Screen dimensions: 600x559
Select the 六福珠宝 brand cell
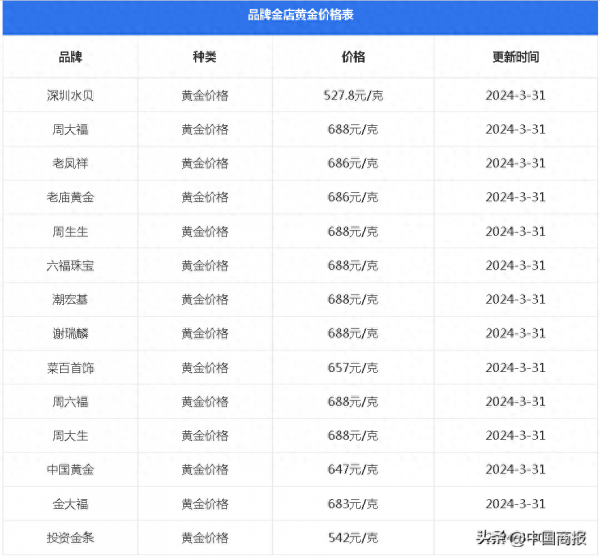pyautogui.click(x=71, y=265)
